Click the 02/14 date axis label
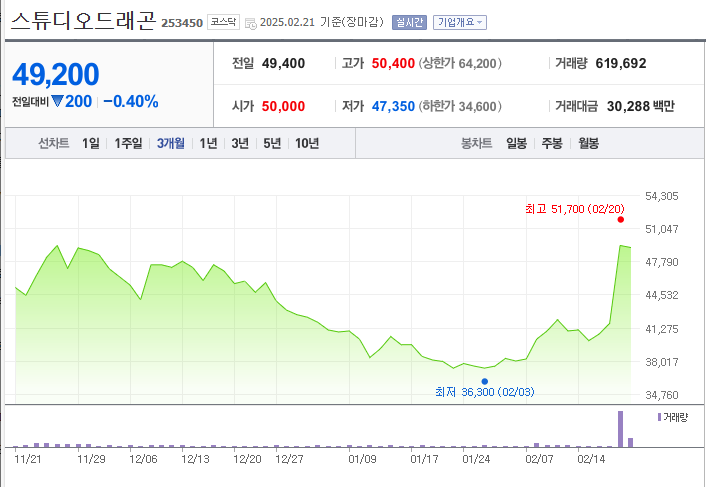The height and width of the screenshot is (487, 706). [591, 460]
